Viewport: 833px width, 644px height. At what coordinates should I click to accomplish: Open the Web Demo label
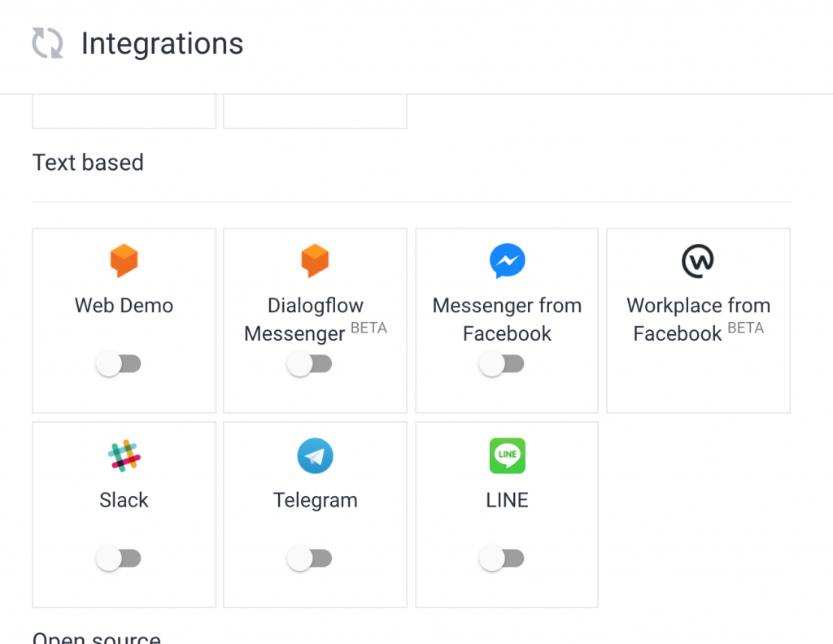point(124,306)
